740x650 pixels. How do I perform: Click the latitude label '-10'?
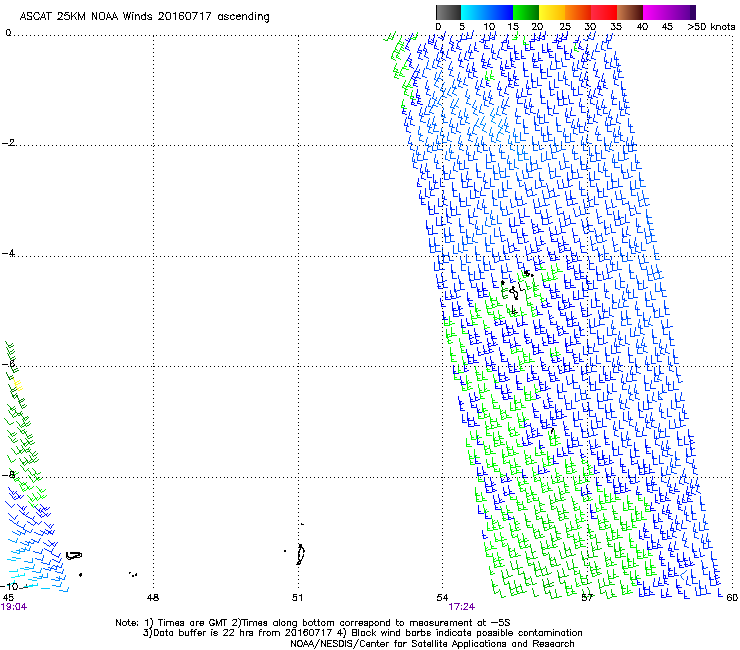coord(10,586)
